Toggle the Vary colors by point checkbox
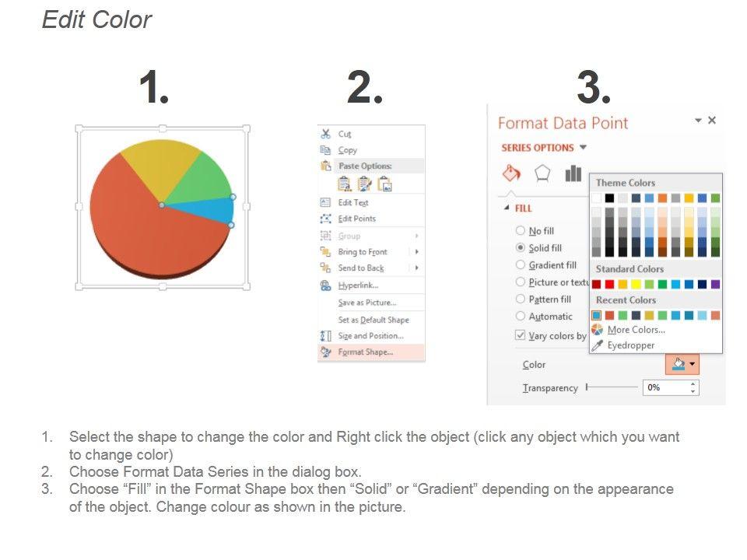Screen dimensions: 747x560 tap(521, 335)
